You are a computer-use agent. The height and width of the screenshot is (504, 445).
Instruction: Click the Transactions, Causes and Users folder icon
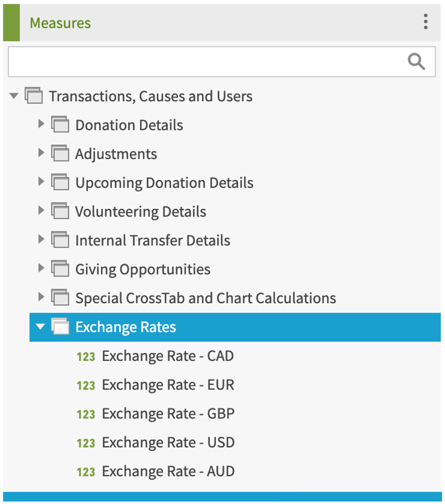[33, 96]
